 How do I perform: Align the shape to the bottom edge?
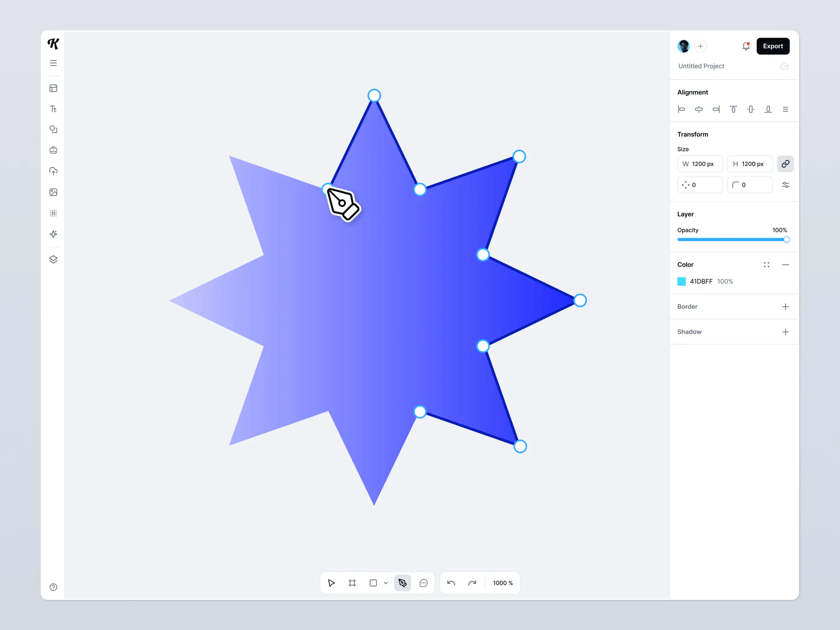click(x=768, y=109)
